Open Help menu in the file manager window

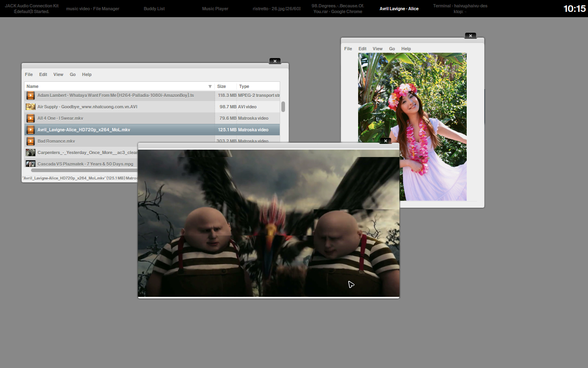click(87, 74)
